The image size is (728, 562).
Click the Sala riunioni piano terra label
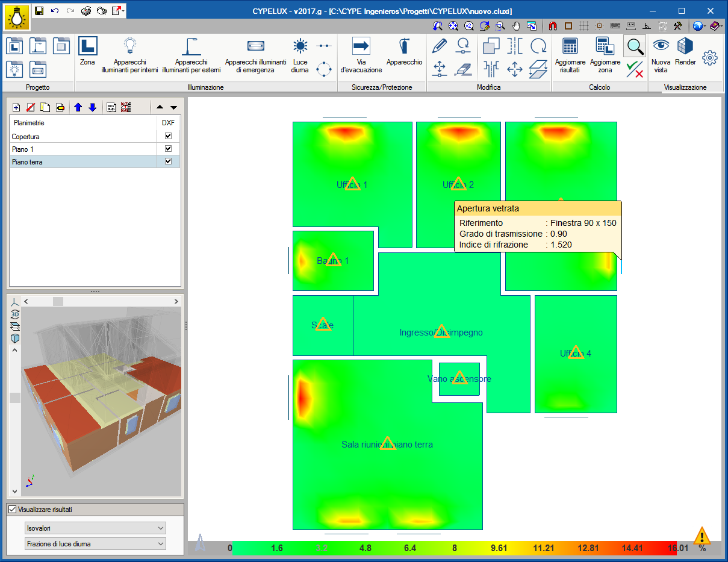[x=387, y=445]
